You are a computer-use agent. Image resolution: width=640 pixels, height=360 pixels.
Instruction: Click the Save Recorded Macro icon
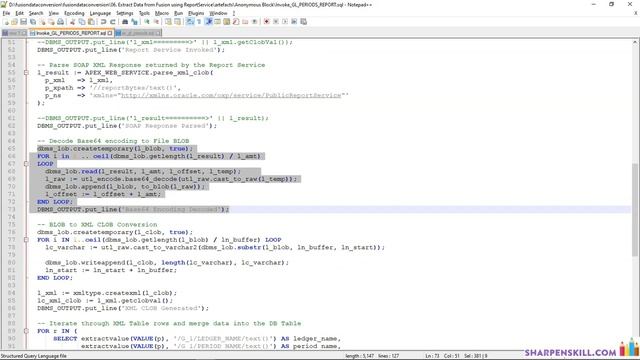[x=304, y=22]
